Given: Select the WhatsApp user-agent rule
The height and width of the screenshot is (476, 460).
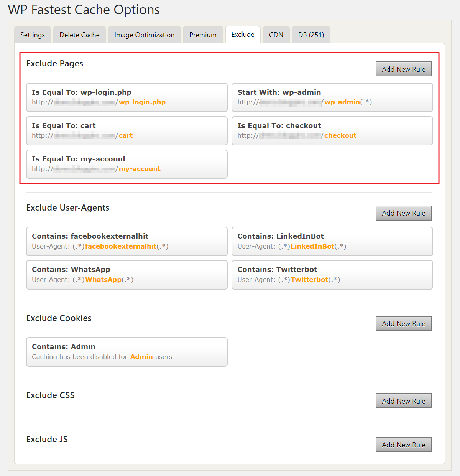Looking at the screenshot, I should [127, 275].
